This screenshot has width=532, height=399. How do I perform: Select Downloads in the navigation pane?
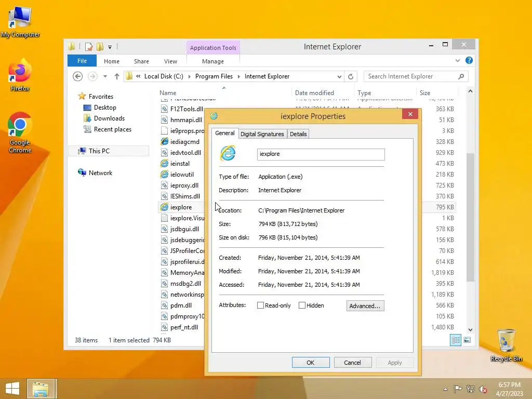pos(109,118)
